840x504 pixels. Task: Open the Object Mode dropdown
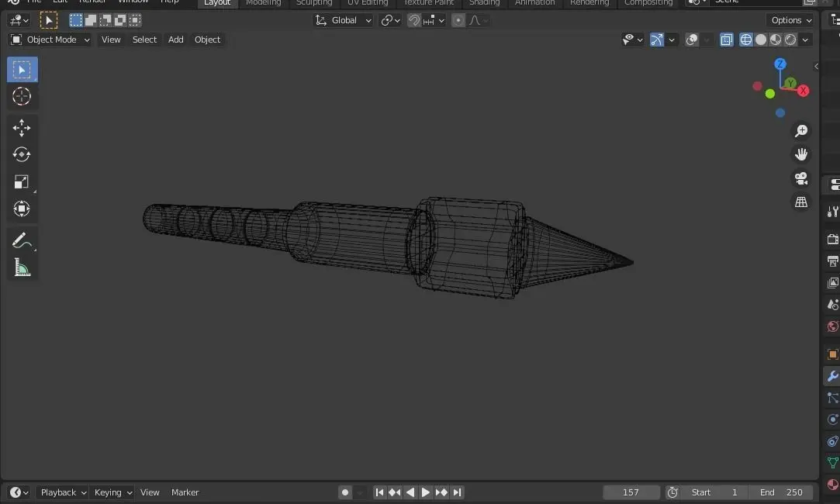coord(50,40)
